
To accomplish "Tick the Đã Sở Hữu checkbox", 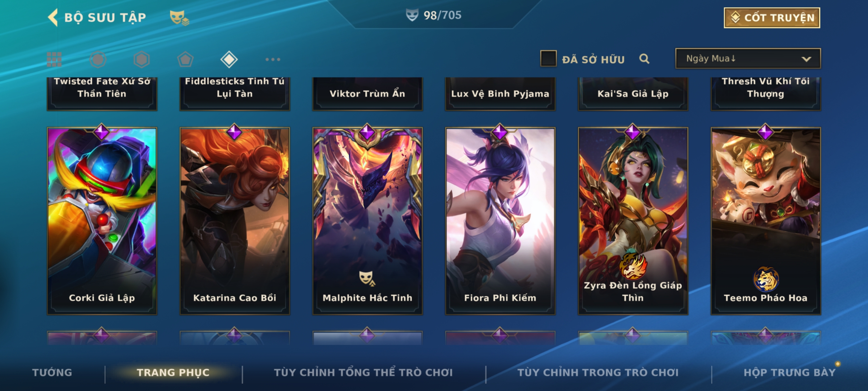I will [548, 59].
